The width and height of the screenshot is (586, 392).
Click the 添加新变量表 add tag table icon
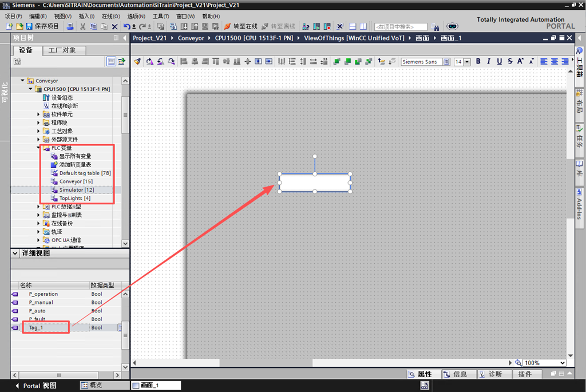(x=54, y=164)
